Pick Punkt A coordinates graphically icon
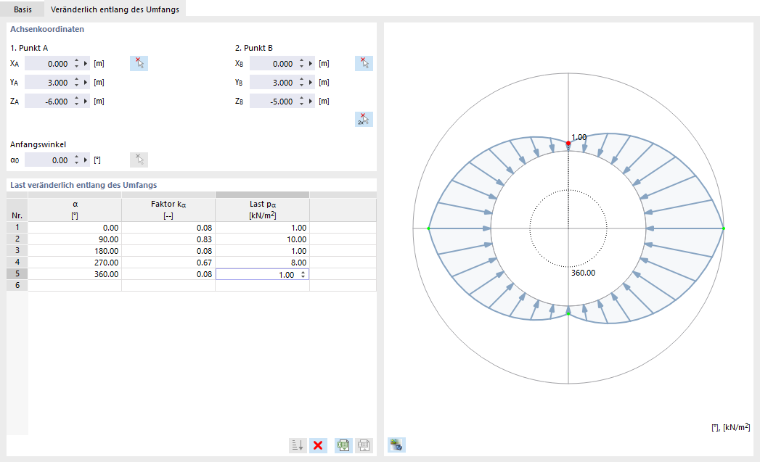 139,64
